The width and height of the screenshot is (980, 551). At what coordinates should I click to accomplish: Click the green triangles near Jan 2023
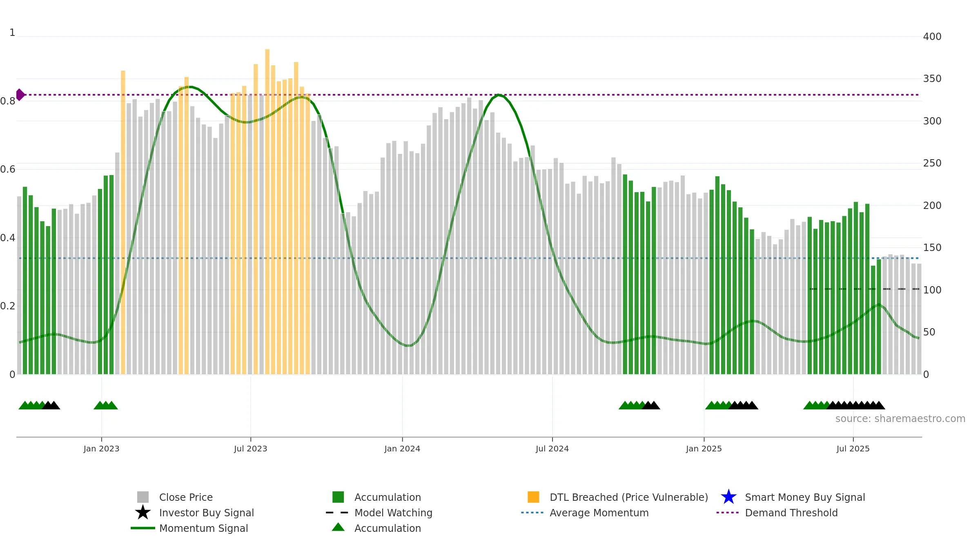point(106,405)
